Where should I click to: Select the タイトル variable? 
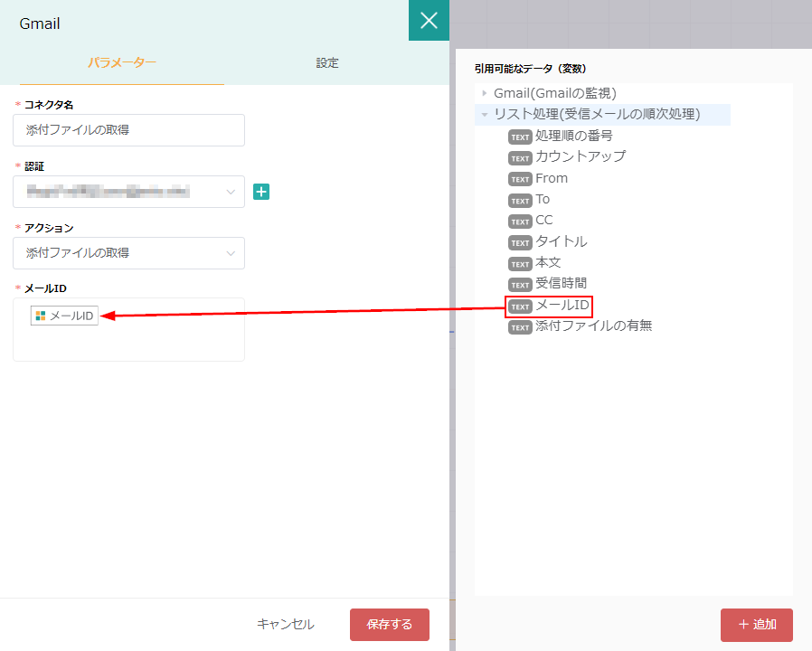[x=562, y=241]
